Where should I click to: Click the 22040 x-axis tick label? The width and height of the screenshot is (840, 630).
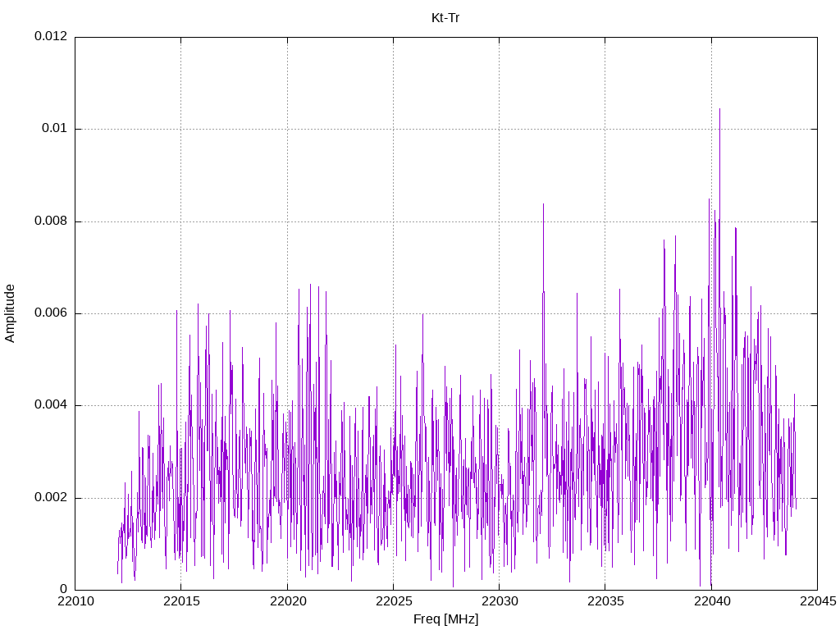click(x=712, y=601)
